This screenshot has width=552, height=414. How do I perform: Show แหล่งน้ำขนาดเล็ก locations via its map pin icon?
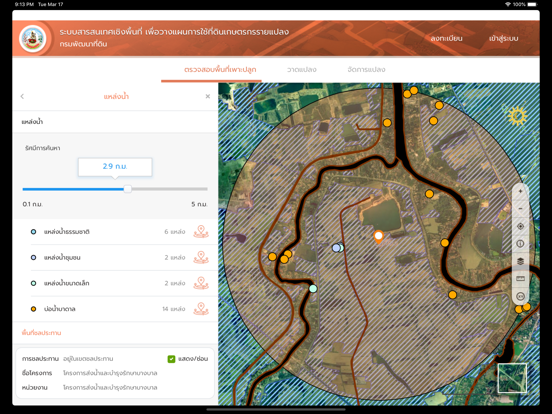[201, 283]
